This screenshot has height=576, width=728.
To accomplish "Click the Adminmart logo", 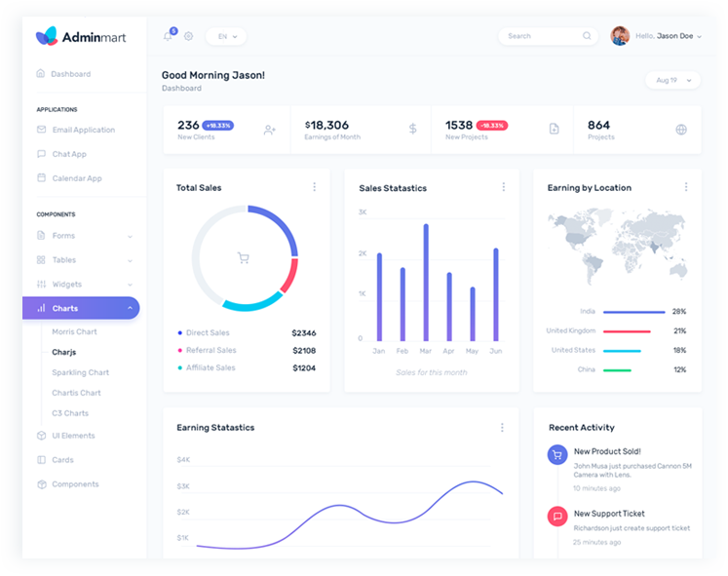I will [x=81, y=37].
